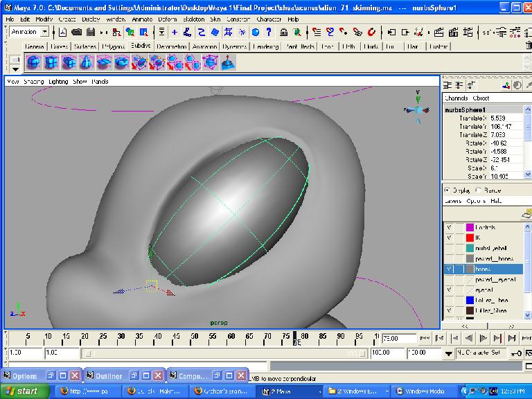
Task: Click the Windows start button
Action: [x=24, y=391]
